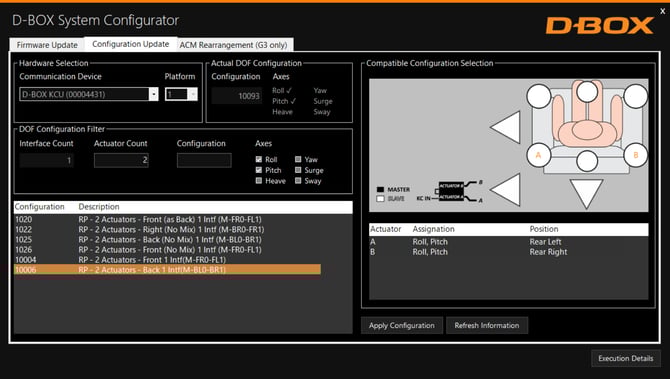Toggle the Roll axis checkbox
670x379 pixels.
[259, 159]
